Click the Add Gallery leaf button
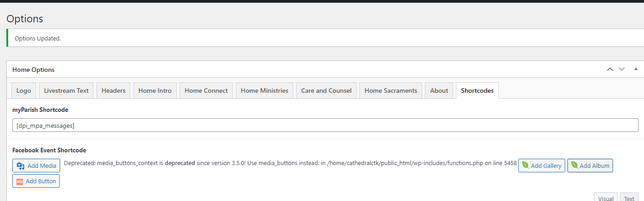 [542, 166]
